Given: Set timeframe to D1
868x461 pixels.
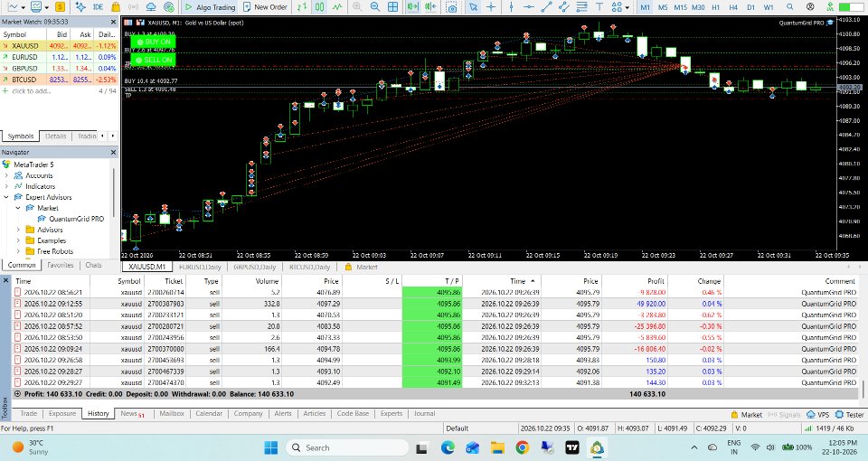Looking at the screenshot, I should click(x=751, y=7).
